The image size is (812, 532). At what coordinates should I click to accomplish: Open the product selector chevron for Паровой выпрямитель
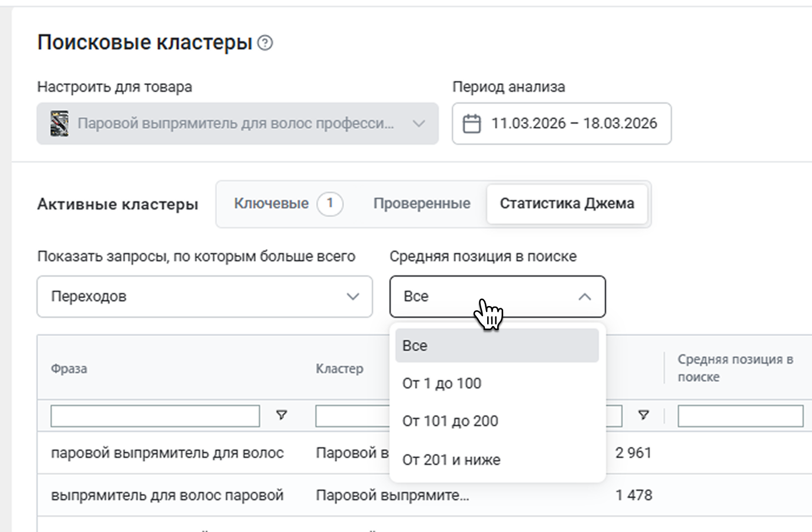[418, 124]
